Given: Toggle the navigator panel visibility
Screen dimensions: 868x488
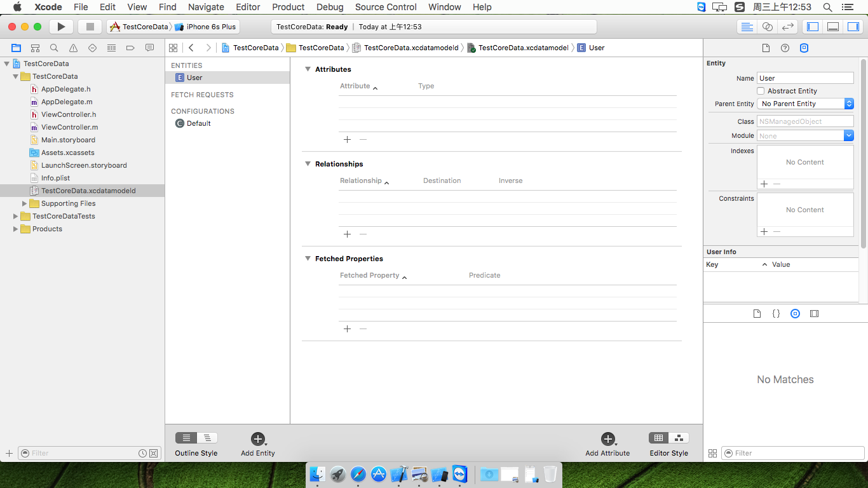Looking at the screenshot, I should tap(812, 27).
